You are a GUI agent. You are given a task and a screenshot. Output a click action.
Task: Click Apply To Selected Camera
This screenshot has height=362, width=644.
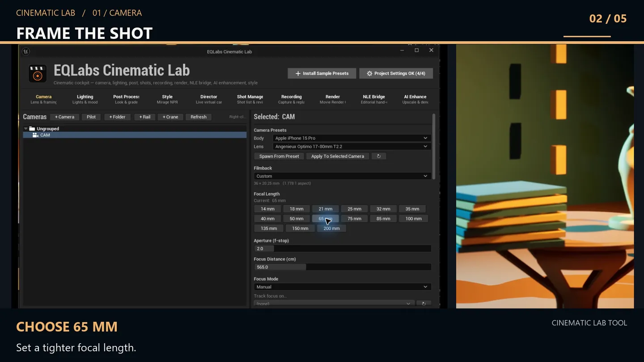pos(338,156)
